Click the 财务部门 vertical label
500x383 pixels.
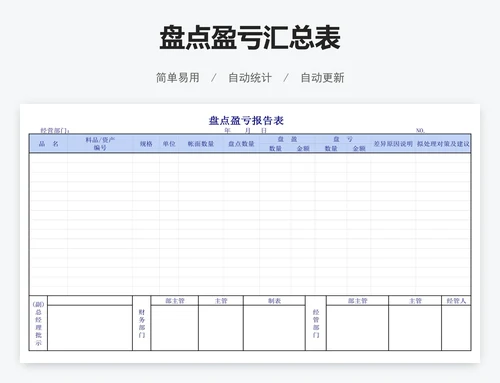pyautogui.click(x=142, y=323)
